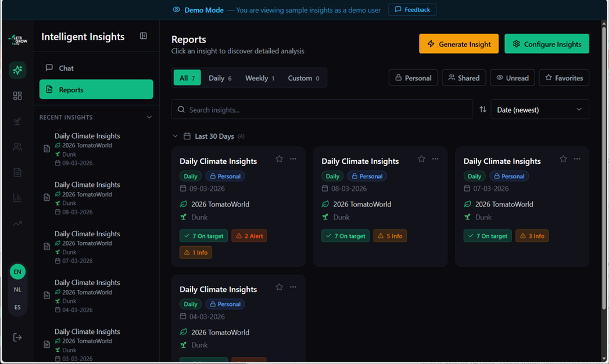Image resolution: width=609 pixels, height=364 pixels.
Task: Collapse the Intelligent Insights side panel
Action: [144, 36]
